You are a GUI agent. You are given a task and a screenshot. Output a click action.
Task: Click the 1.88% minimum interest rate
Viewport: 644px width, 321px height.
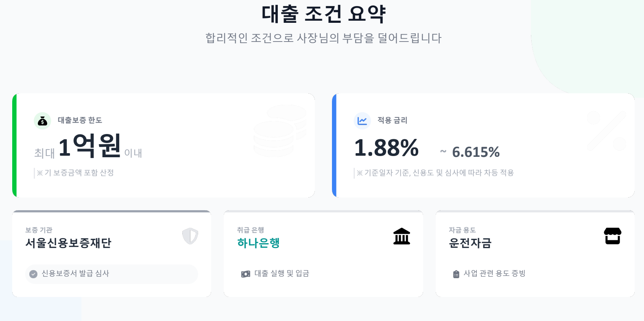click(386, 147)
